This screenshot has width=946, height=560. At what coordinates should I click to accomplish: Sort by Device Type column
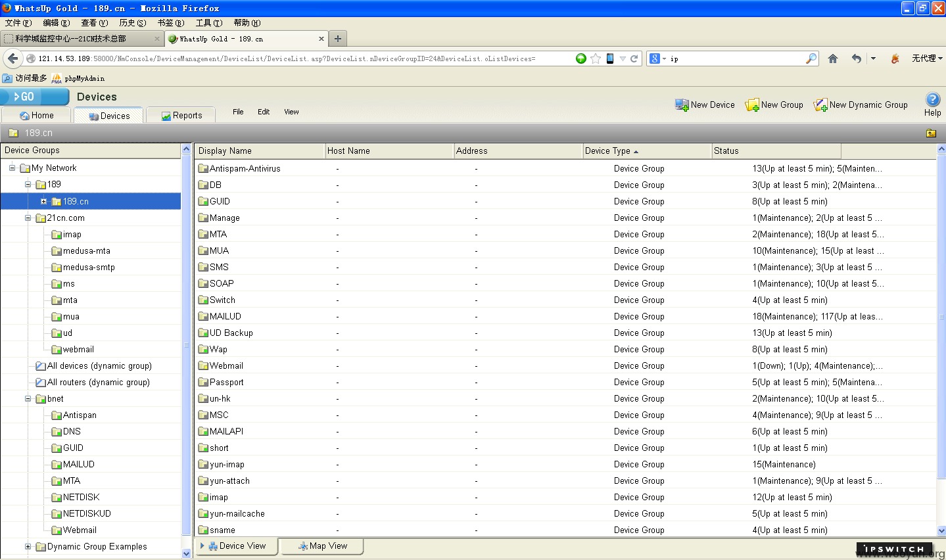[x=647, y=151]
